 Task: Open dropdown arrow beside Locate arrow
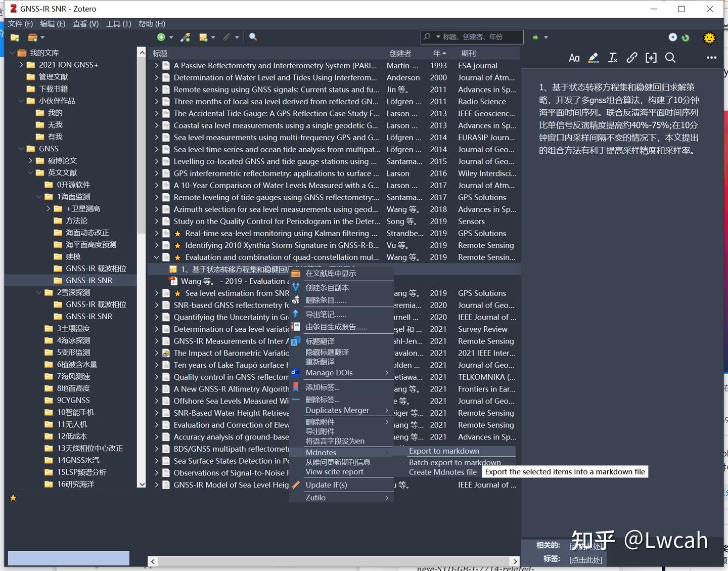click(546, 37)
